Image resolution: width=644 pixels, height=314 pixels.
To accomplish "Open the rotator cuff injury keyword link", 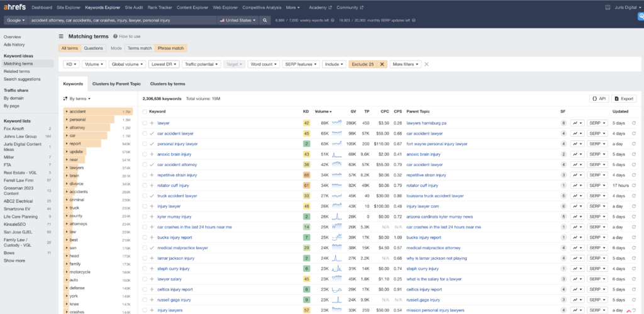I will coord(173,186).
